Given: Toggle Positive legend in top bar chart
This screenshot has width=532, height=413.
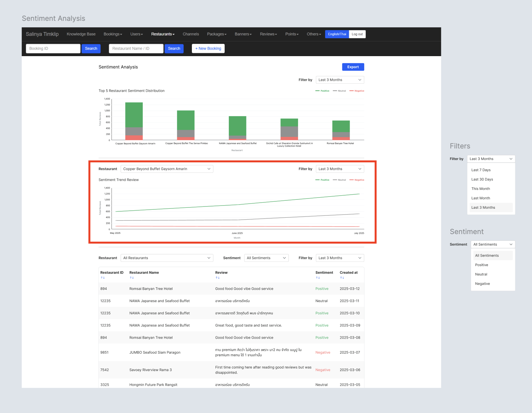Looking at the screenshot, I should [x=322, y=91].
